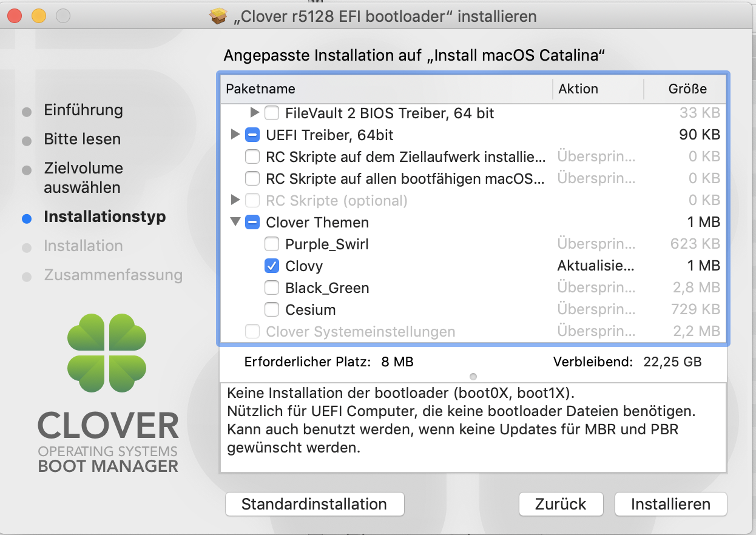Check the Black_Green theme checkbox

[x=272, y=288]
